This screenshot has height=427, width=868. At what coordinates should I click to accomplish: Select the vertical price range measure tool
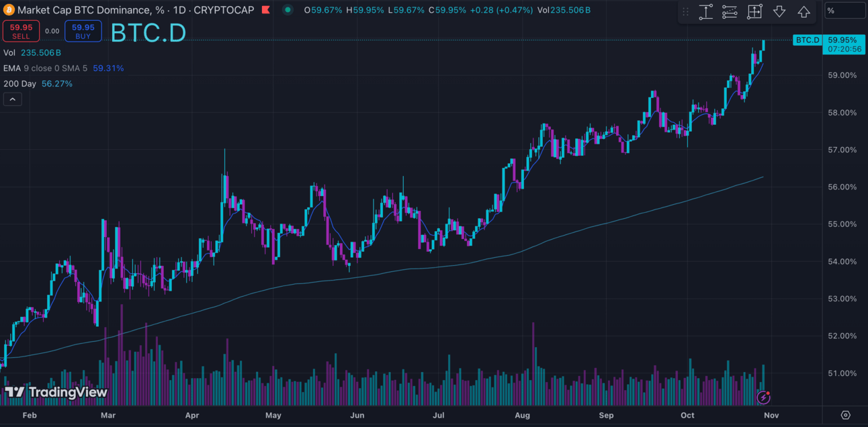coord(705,11)
